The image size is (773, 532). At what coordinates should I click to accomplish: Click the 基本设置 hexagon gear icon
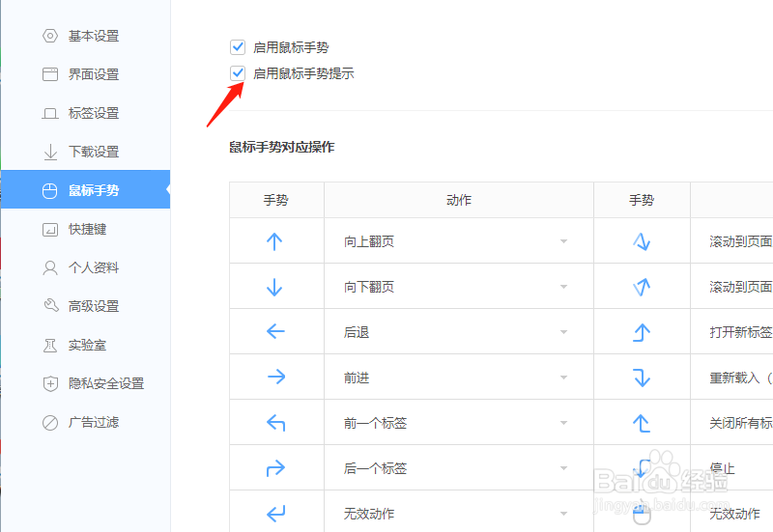coord(50,36)
